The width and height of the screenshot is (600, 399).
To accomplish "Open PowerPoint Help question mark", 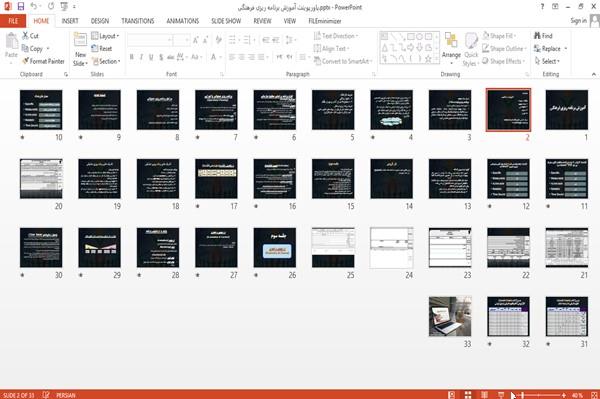I will click(542, 7).
